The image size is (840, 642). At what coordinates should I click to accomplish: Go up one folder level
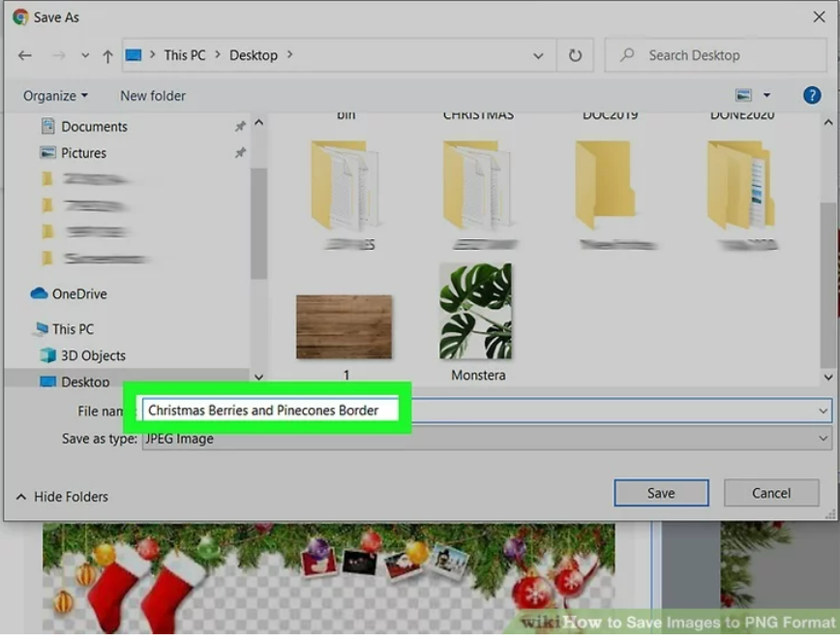[x=107, y=56]
